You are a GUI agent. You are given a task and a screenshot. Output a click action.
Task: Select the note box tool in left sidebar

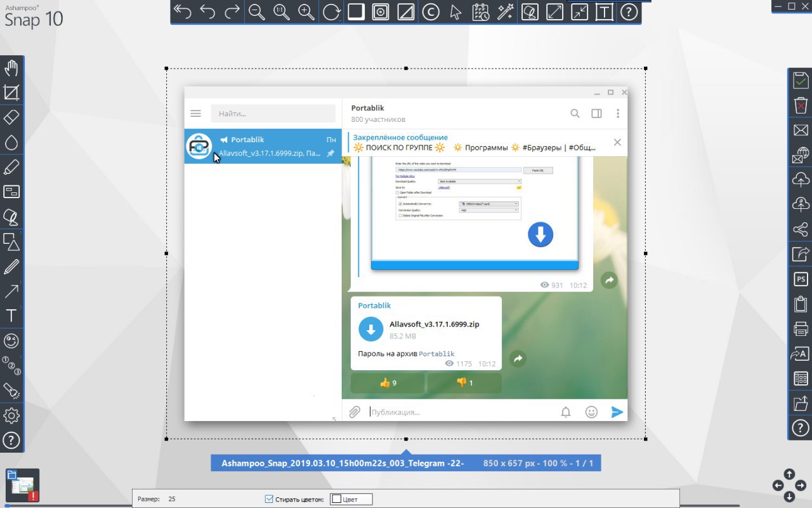(11, 192)
